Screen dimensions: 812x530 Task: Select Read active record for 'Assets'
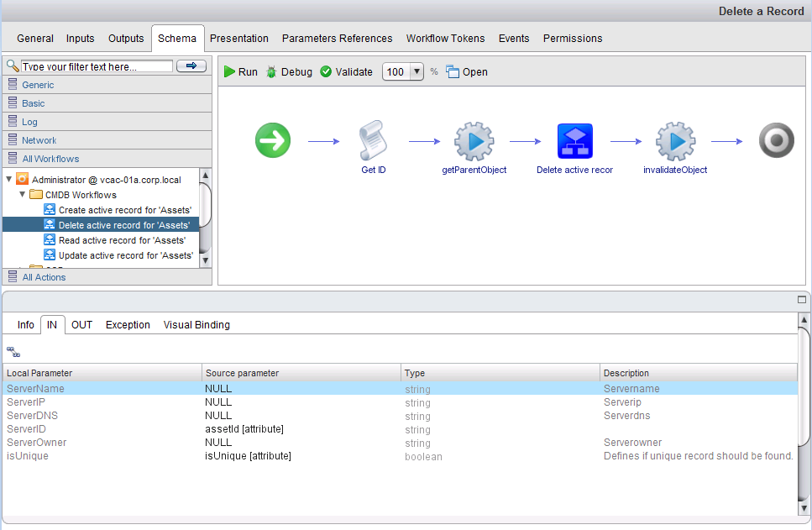tap(123, 240)
